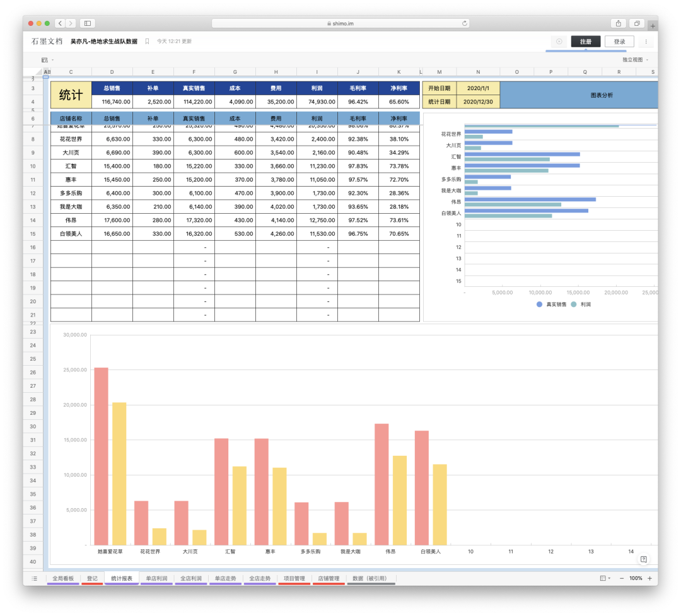Click the 图表分析 header cell
This screenshot has width=681, height=616.
(579, 95)
